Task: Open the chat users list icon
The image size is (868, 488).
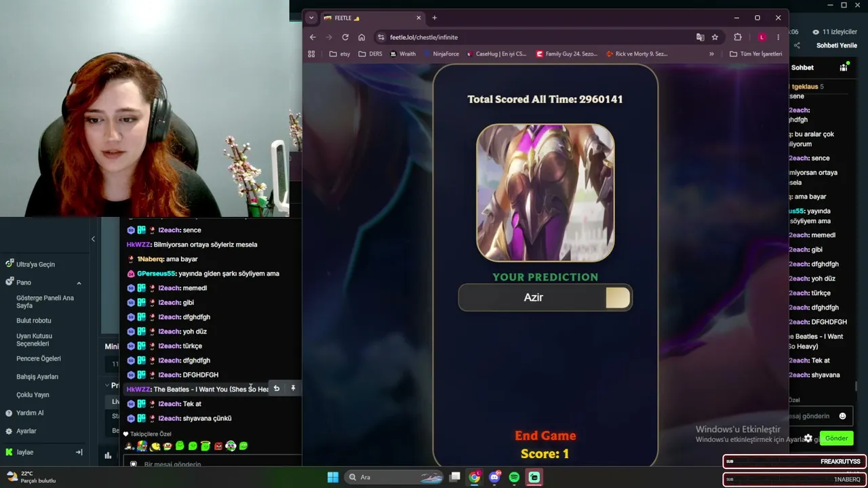Action: 844,68
